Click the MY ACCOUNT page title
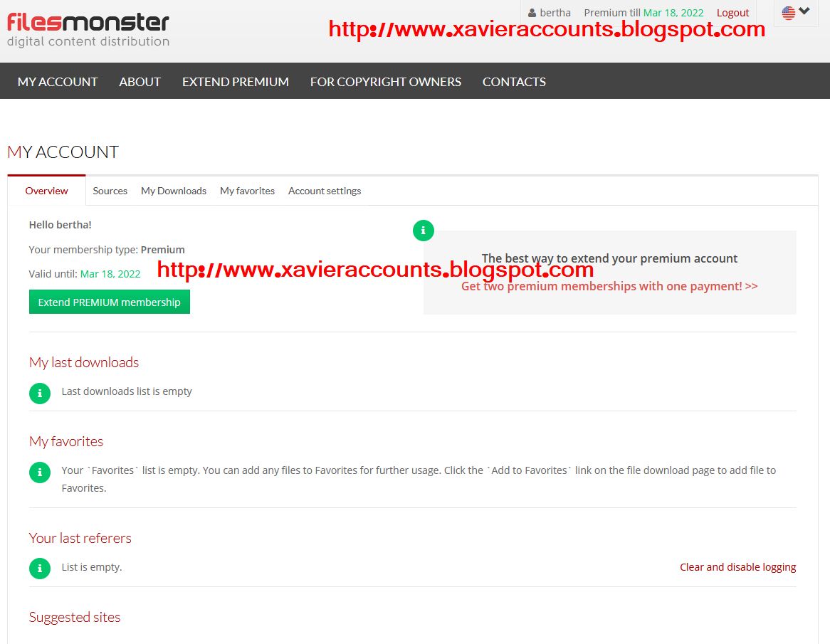This screenshot has height=644, width=830. pyautogui.click(x=63, y=152)
